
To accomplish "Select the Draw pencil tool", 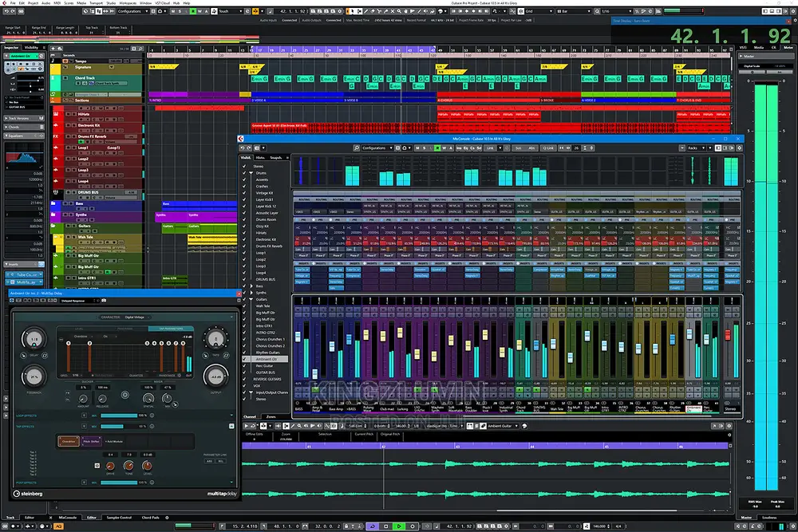I will [x=365, y=11].
